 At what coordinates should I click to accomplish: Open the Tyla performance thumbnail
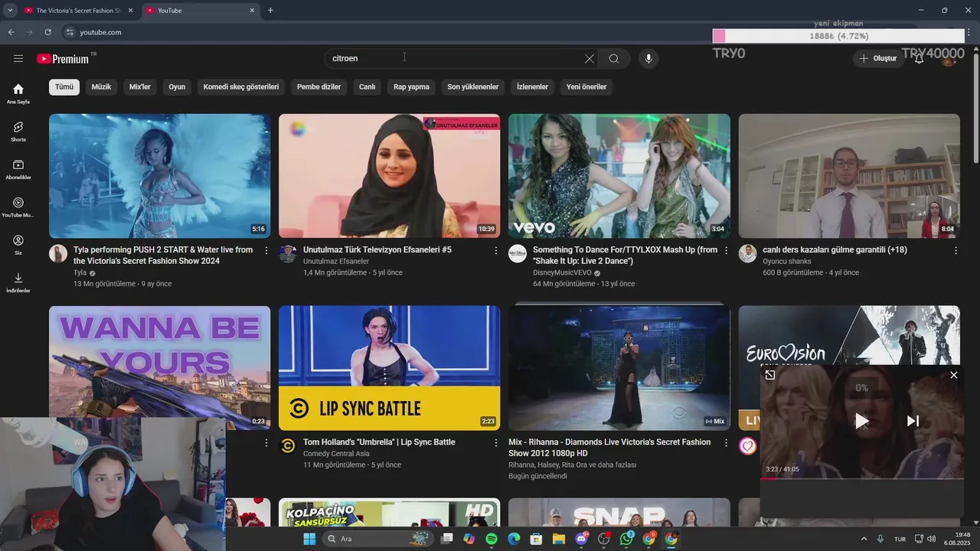[159, 176]
